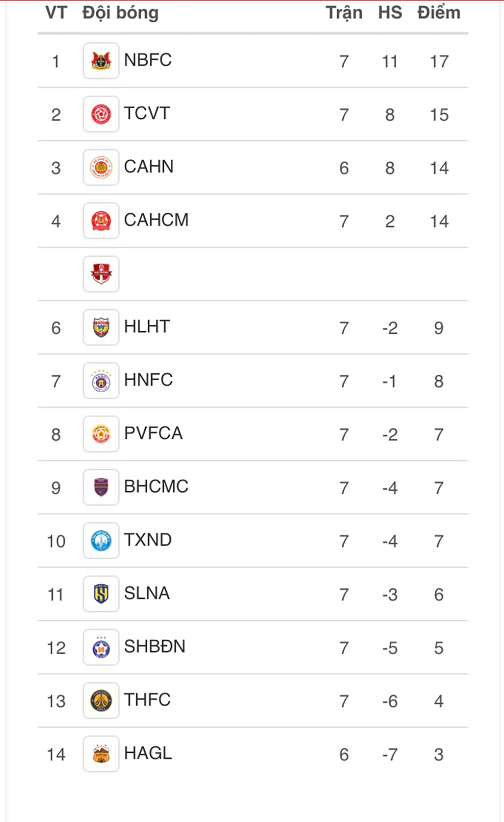
Task: Click the unnamed fifth-row team logo
Action: (101, 274)
